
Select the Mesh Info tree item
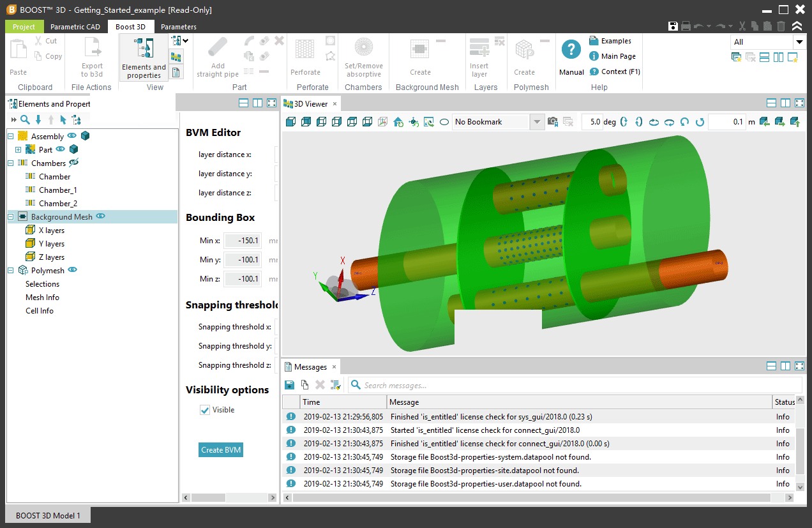pyautogui.click(x=42, y=297)
